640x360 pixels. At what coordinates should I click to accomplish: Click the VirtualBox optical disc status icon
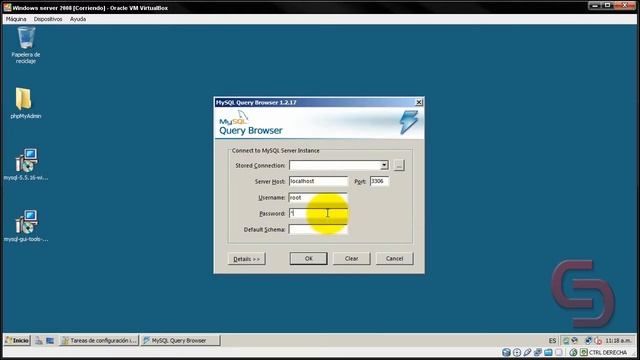click(x=517, y=352)
